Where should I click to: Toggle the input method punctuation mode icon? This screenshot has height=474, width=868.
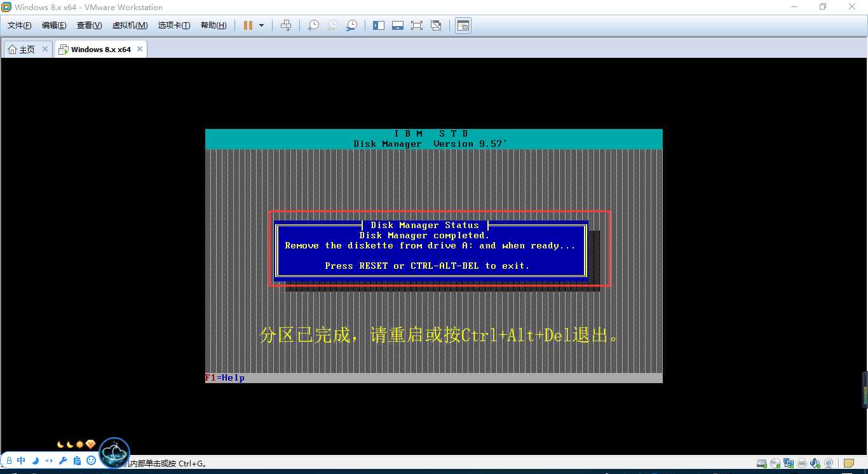tap(49, 461)
